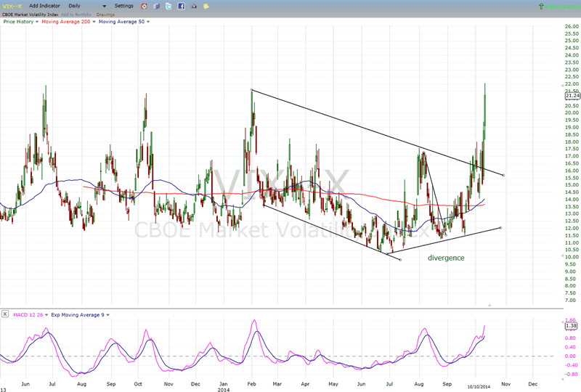
Task: Click the purple books icon in the toolbar
Action: click(156, 6)
